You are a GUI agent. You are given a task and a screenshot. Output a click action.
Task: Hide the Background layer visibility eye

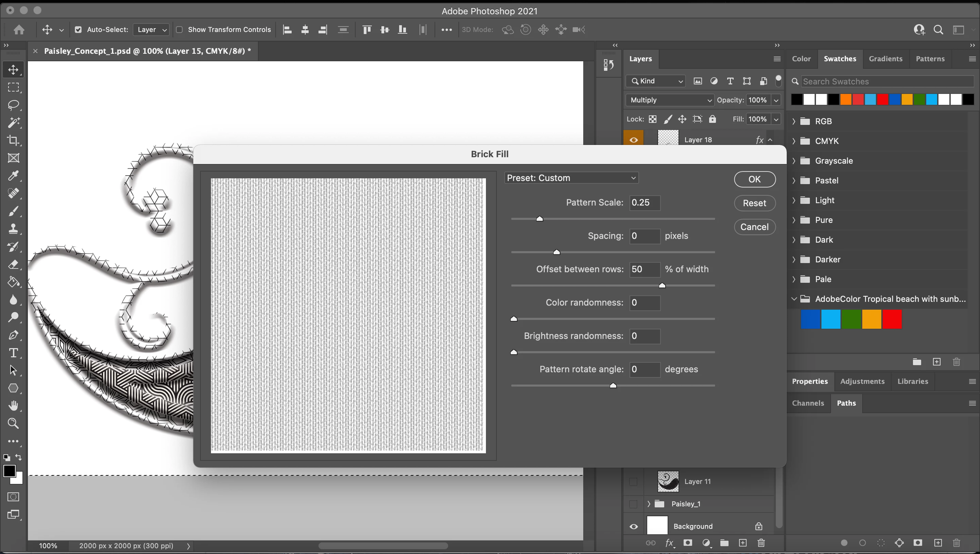[x=633, y=526]
